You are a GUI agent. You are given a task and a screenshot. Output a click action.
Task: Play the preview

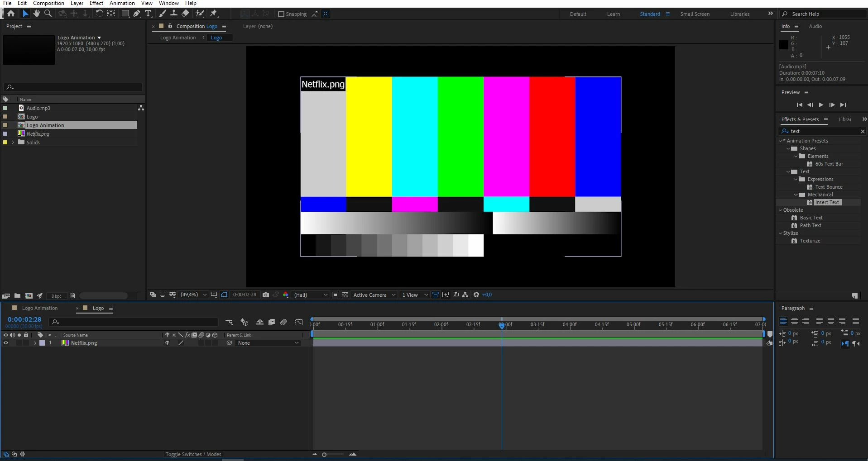click(x=821, y=105)
